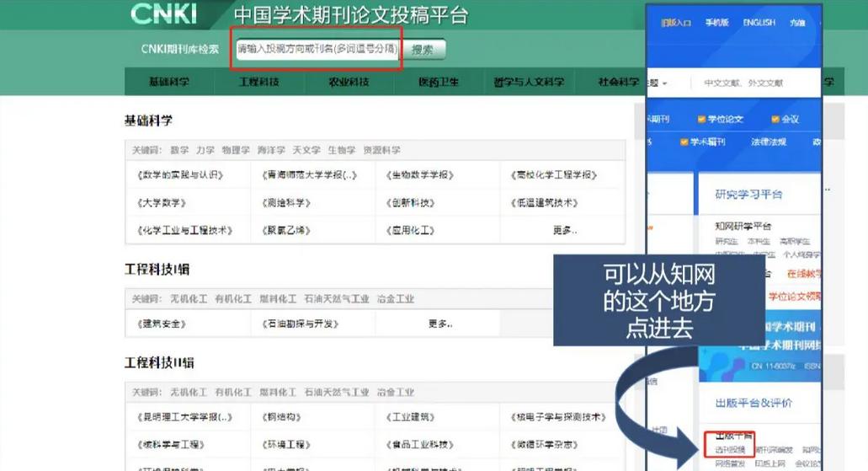Click the 手机版 mobile version link
The width and height of the screenshot is (868, 471).
pyautogui.click(x=717, y=23)
